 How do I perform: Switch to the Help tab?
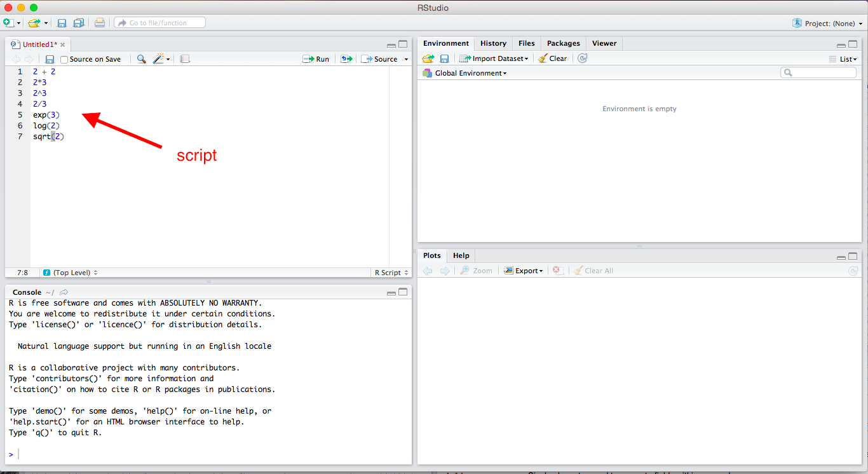(x=461, y=255)
